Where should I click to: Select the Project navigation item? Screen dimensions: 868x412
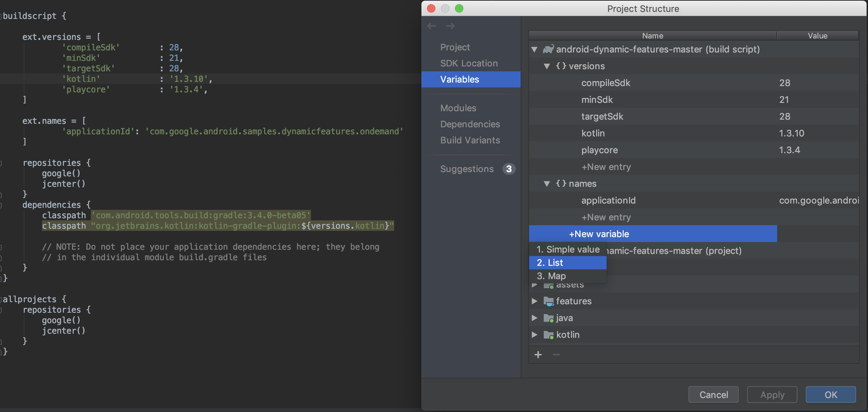click(455, 47)
